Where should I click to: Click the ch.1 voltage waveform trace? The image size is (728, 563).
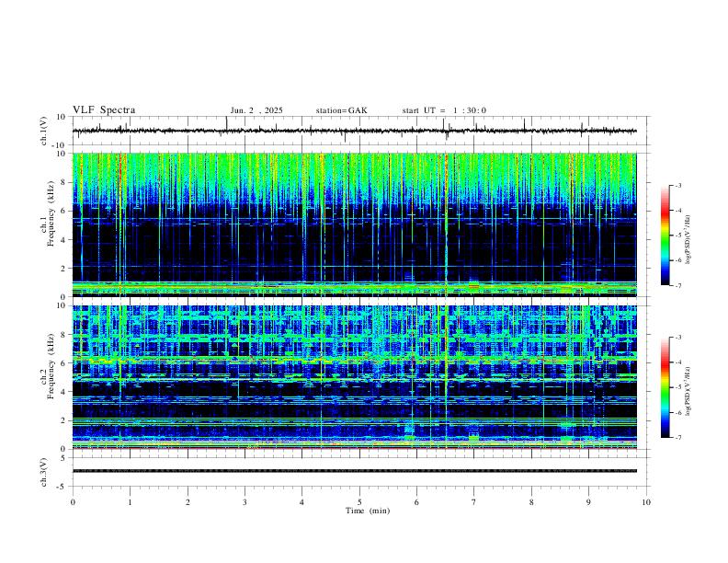click(354, 131)
